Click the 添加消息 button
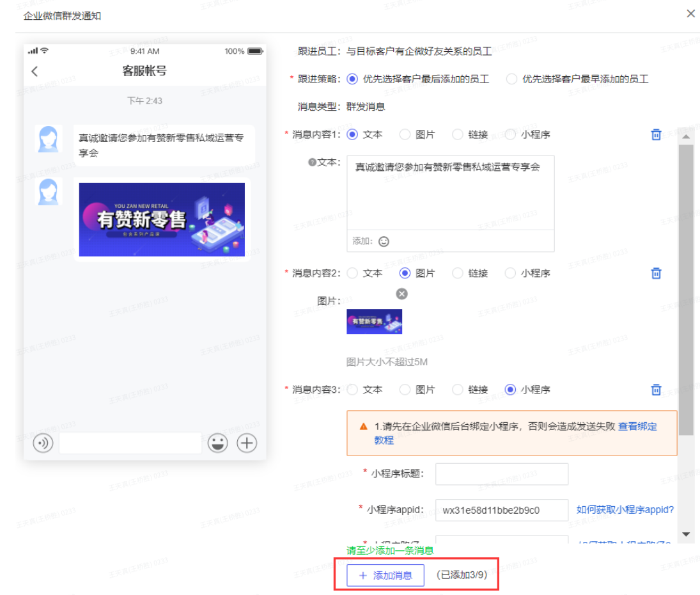700x595 pixels. [x=385, y=575]
